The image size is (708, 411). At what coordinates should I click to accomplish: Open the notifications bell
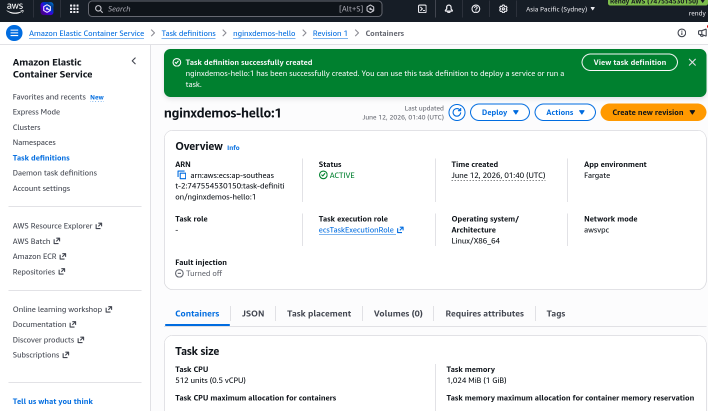tap(449, 9)
